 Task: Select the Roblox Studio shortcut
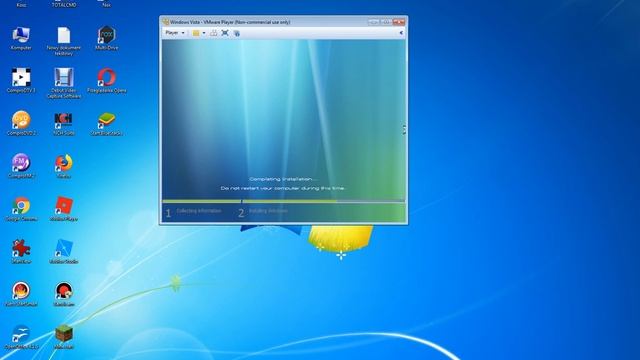point(64,251)
